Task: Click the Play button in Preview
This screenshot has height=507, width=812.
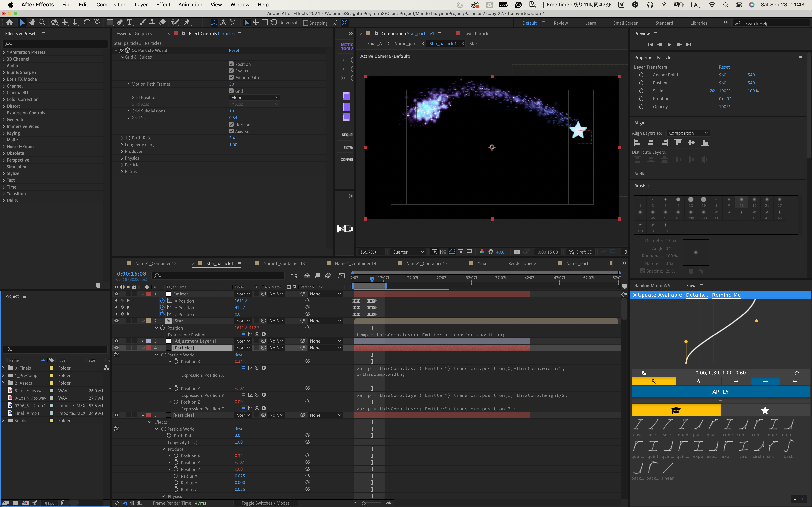Action: point(669,45)
